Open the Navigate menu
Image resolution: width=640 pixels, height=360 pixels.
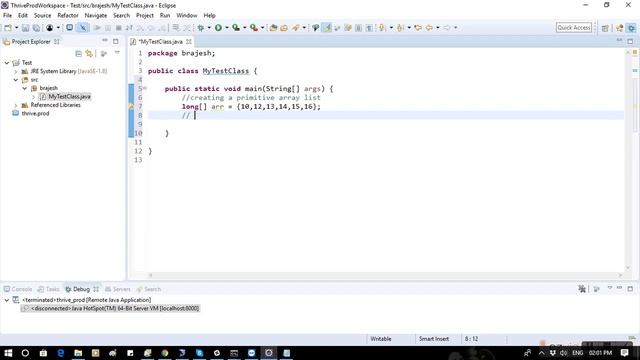point(96,16)
